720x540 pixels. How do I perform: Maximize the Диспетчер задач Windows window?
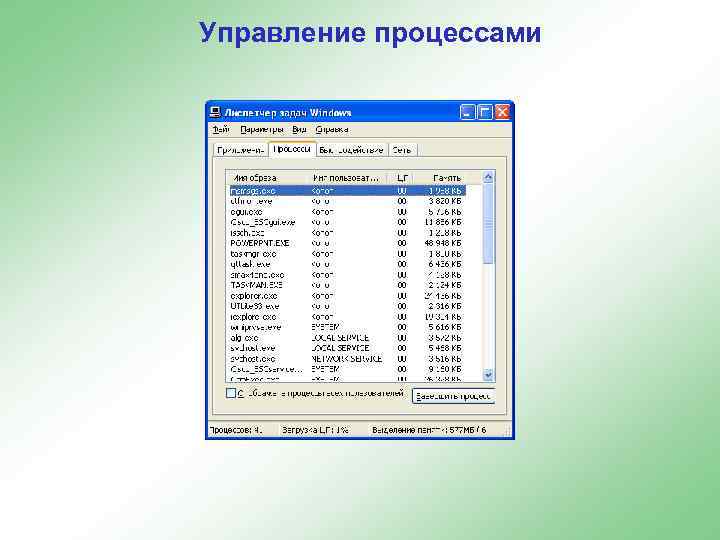pos(485,112)
